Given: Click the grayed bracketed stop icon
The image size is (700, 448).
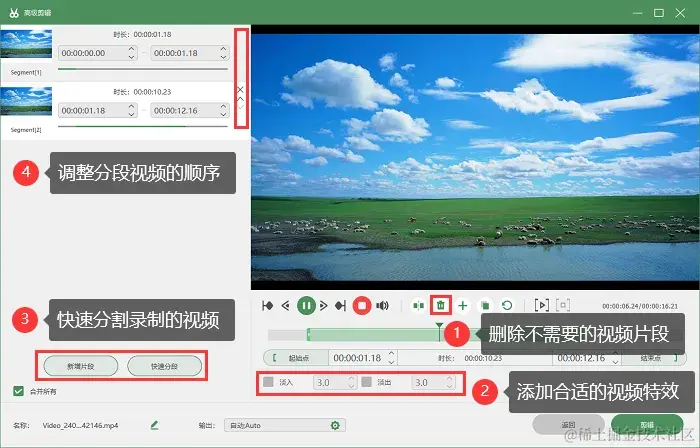Looking at the screenshot, I should point(563,305).
